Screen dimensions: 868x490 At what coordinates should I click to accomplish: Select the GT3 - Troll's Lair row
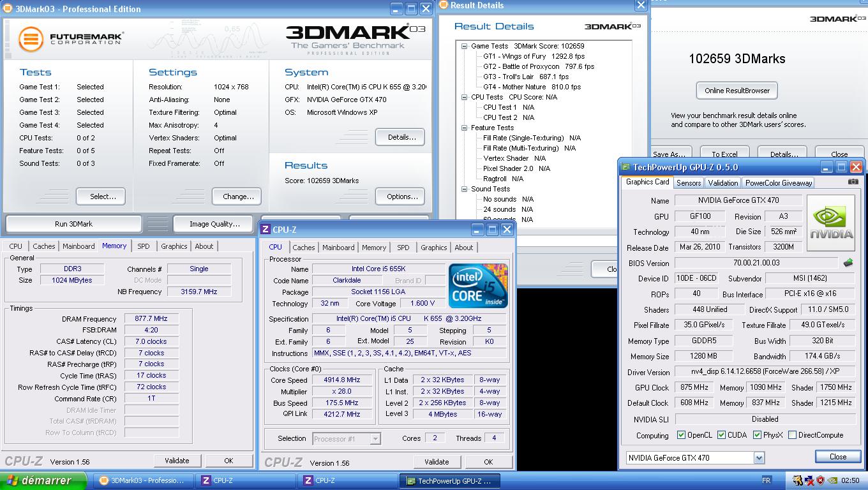[x=526, y=77]
